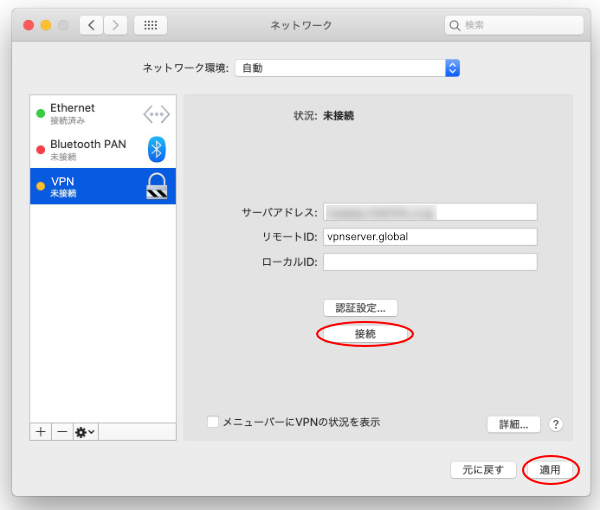This screenshot has width=600, height=510.
Task: Open 認証設定... dialog
Action: point(360,308)
